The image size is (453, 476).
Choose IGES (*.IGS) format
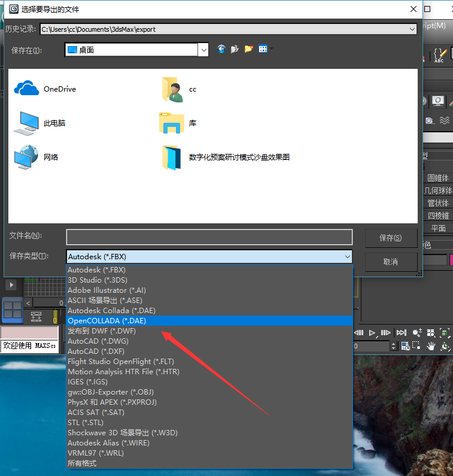(209, 381)
